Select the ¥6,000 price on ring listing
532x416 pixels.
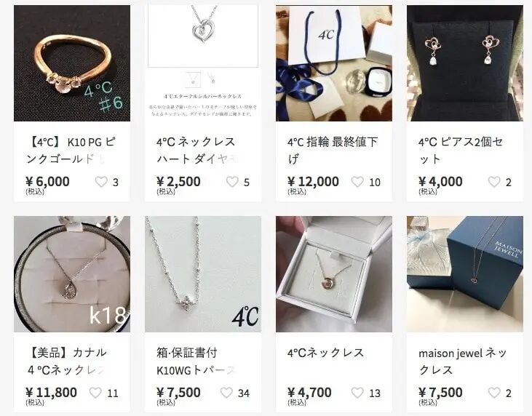click(47, 182)
